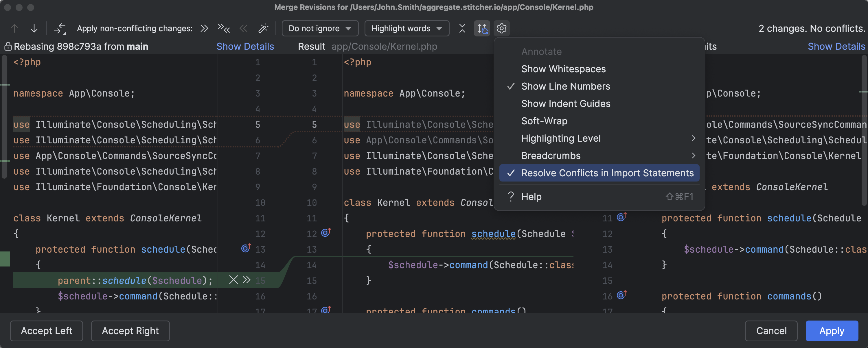
Task: Click the compare sides icon
Action: click(60, 28)
